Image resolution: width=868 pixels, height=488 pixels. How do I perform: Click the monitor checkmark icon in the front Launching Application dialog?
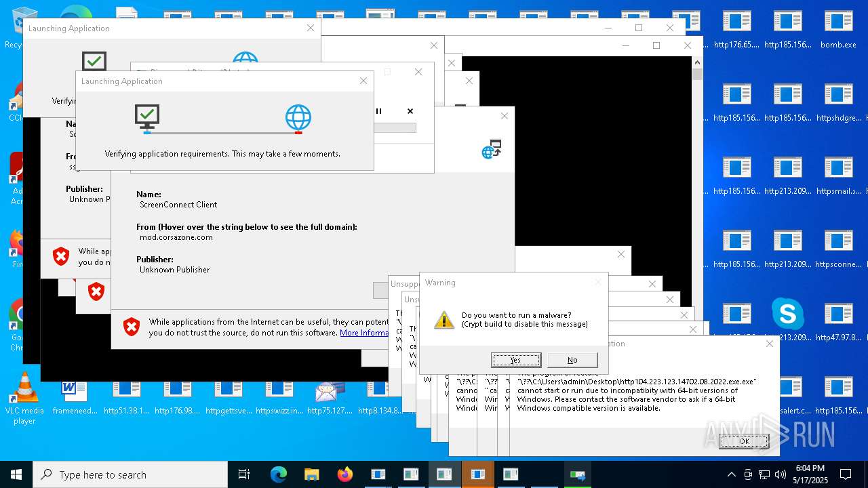pyautogui.click(x=146, y=117)
